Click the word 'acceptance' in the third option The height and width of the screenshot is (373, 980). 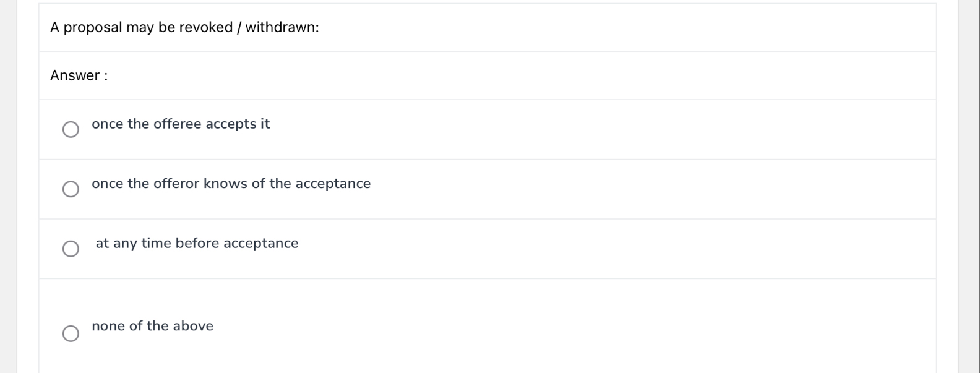[x=260, y=243]
